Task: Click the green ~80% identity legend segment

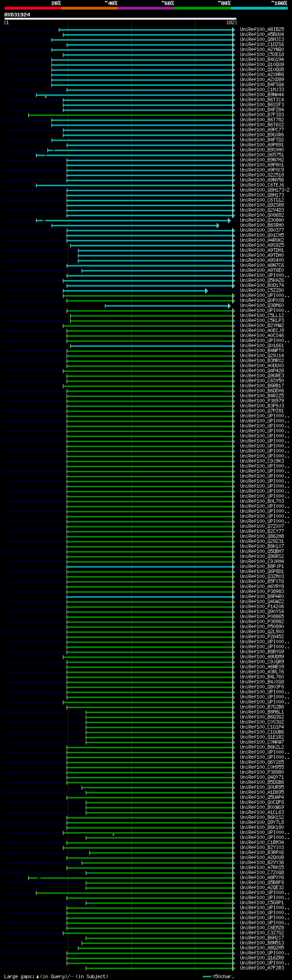Action: coord(202,8)
